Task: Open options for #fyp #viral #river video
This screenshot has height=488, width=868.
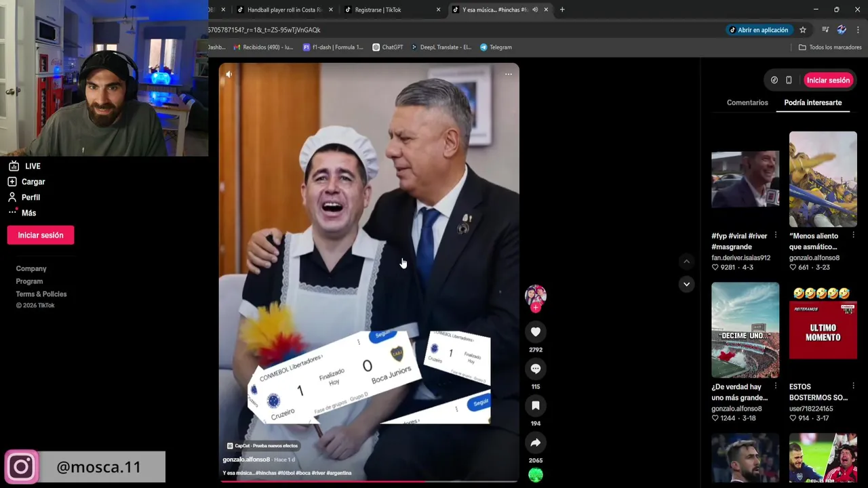Action: pyautogui.click(x=776, y=235)
